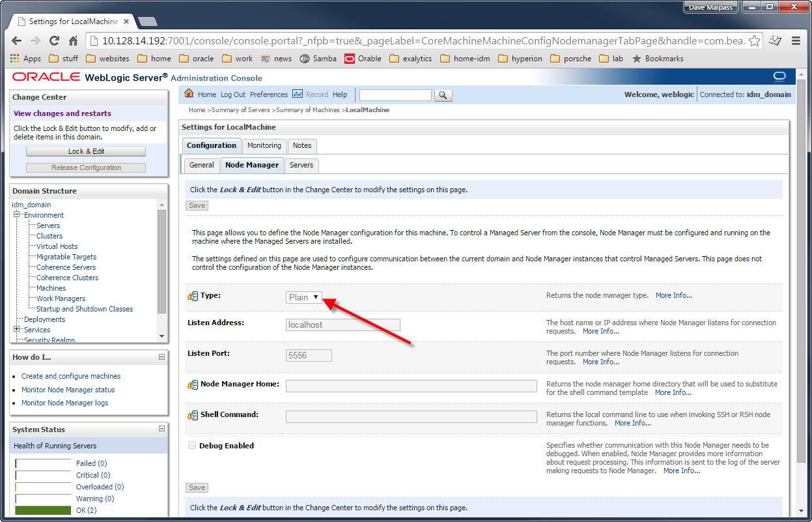Image resolution: width=812 pixels, height=522 pixels.
Task: Select Startup and Shutdown Classes tree item
Action: pos(85,309)
